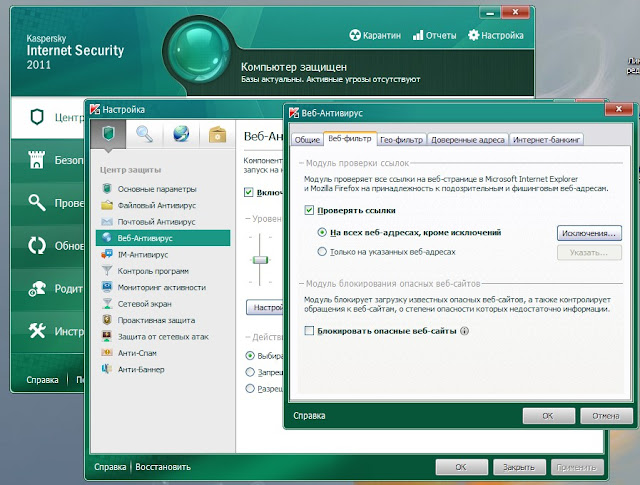Click Почтовый Антивирус envelope icon

coord(107,222)
